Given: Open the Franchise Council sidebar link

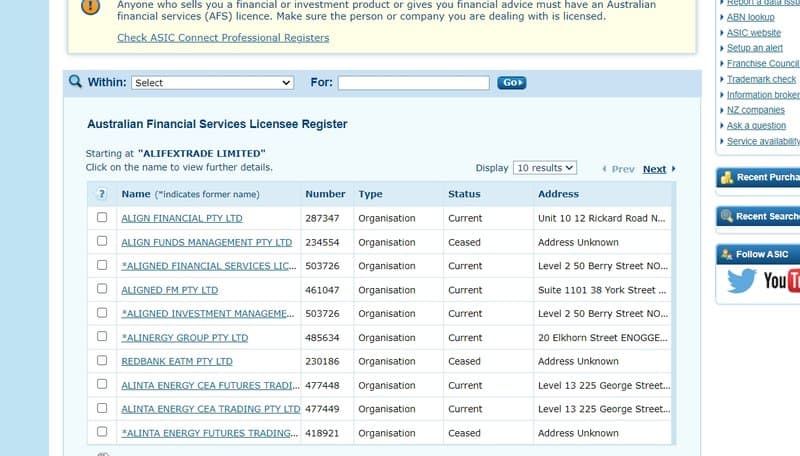Looking at the screenshot, I should coord(763,63).
